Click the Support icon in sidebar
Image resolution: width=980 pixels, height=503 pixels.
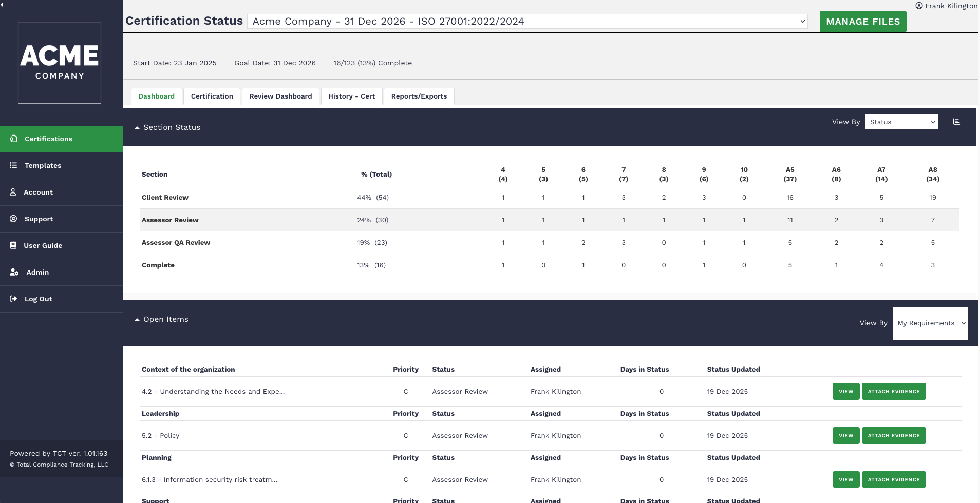pos(13,219)
